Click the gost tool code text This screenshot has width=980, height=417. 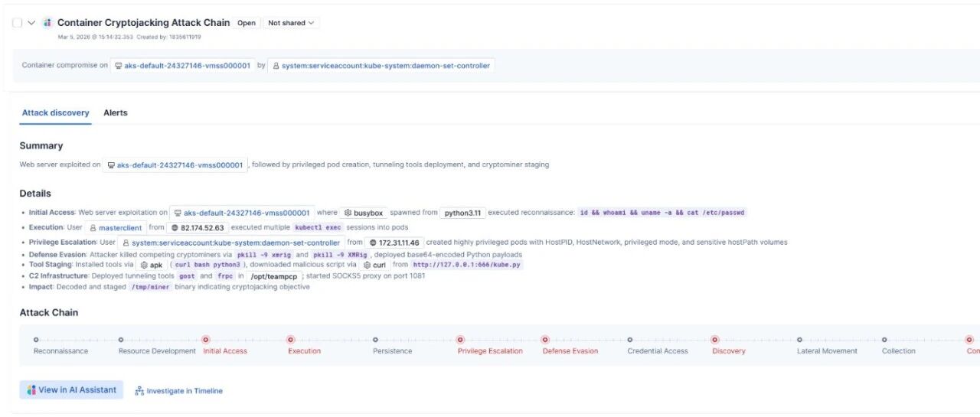[x=187, y=276]
